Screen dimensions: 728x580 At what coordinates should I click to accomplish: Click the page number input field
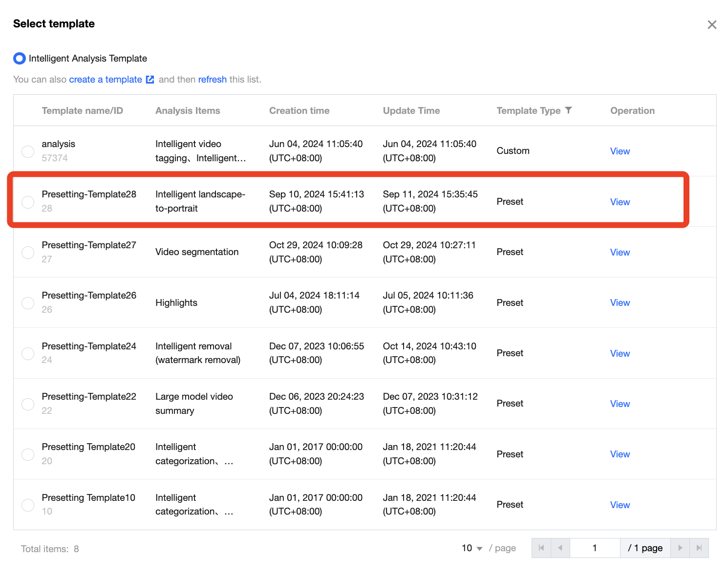click(x=595, y=548)
